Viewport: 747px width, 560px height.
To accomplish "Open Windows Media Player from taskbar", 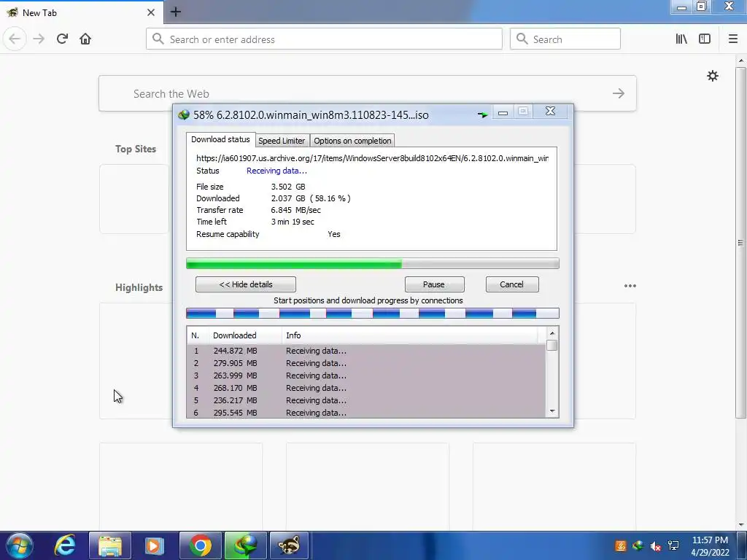I will (155, 545).
